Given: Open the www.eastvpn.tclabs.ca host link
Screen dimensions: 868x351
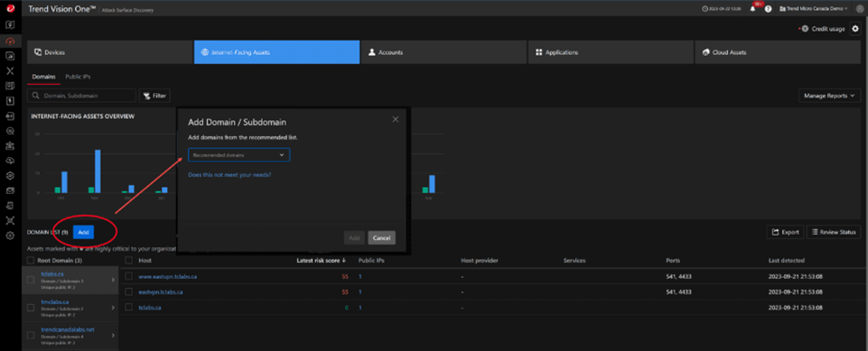Looking at the screenshot, I should [x=168, y=276].
